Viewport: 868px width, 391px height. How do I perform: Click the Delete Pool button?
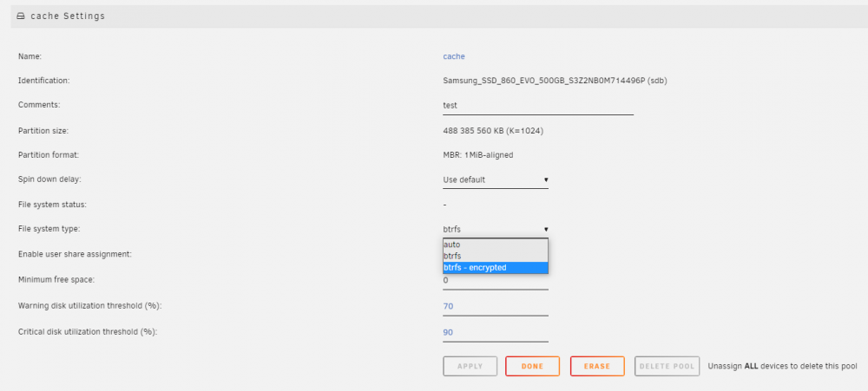coord(667,366)
